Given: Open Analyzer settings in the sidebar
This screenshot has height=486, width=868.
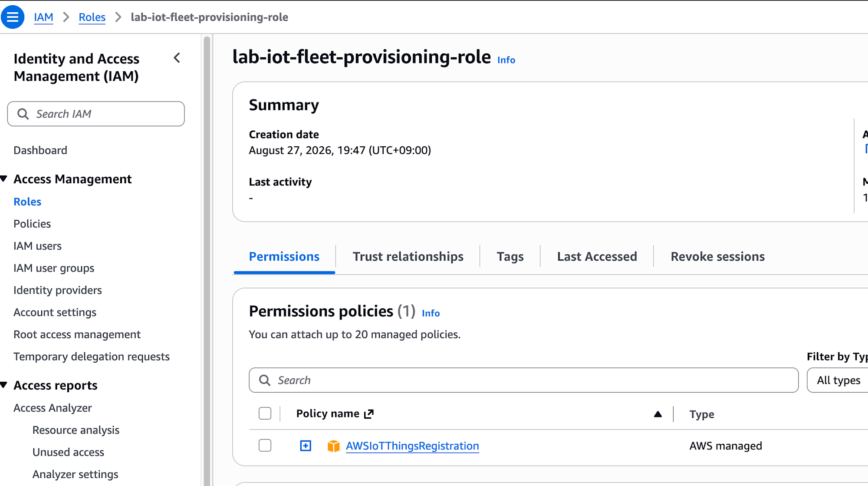Looking at the screenshot, I should (x=75, y=474).
